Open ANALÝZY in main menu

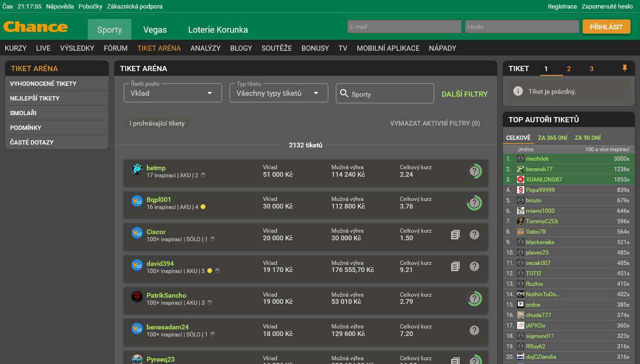click(x=205, y=48)
